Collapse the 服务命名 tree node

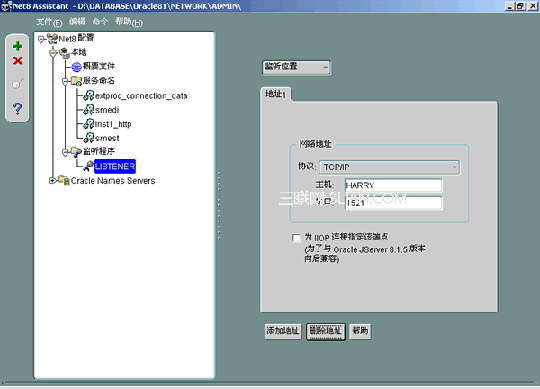point(65,82)
